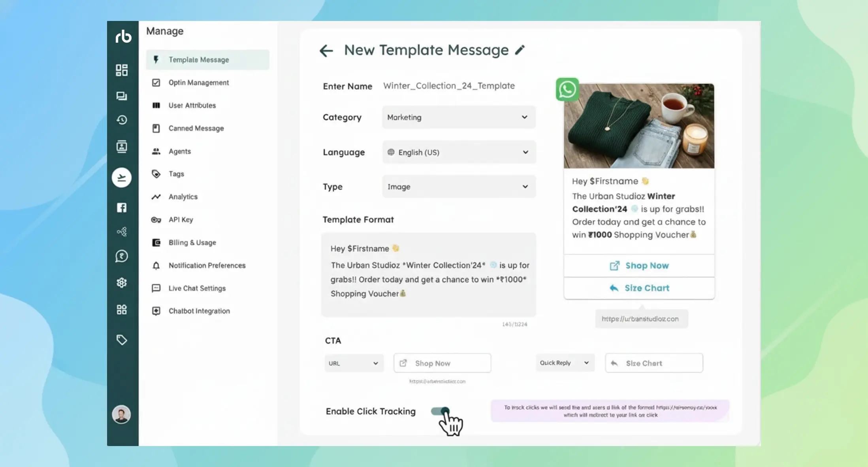Click the tag icon at sidebar bottom
The width and height of the screenshot is (868, 467).
122,340
